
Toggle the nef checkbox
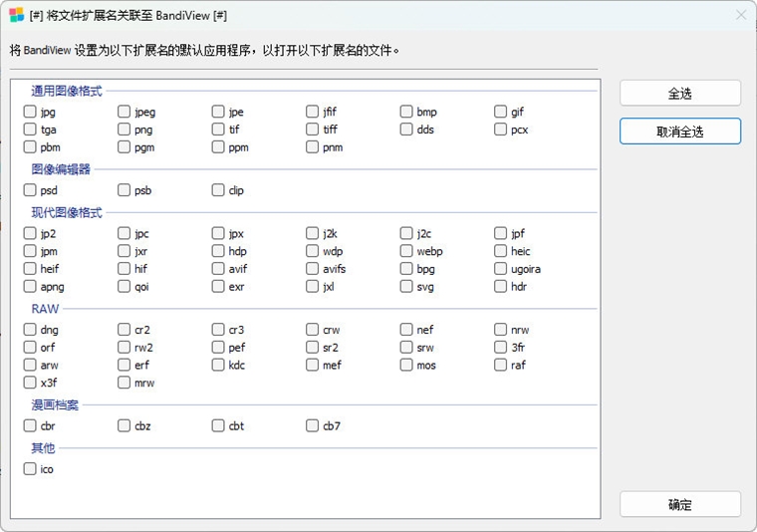coord(406,330)
